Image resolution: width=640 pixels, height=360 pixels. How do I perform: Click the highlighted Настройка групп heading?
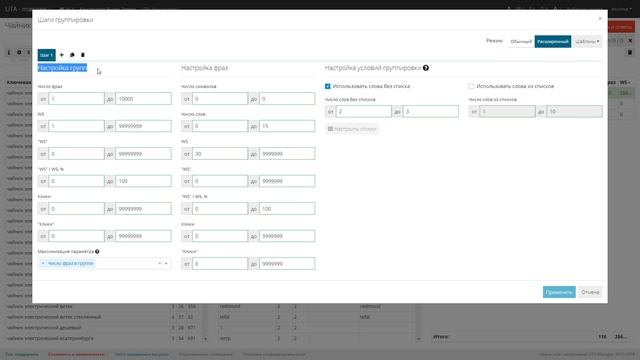(x=62, y=68)
